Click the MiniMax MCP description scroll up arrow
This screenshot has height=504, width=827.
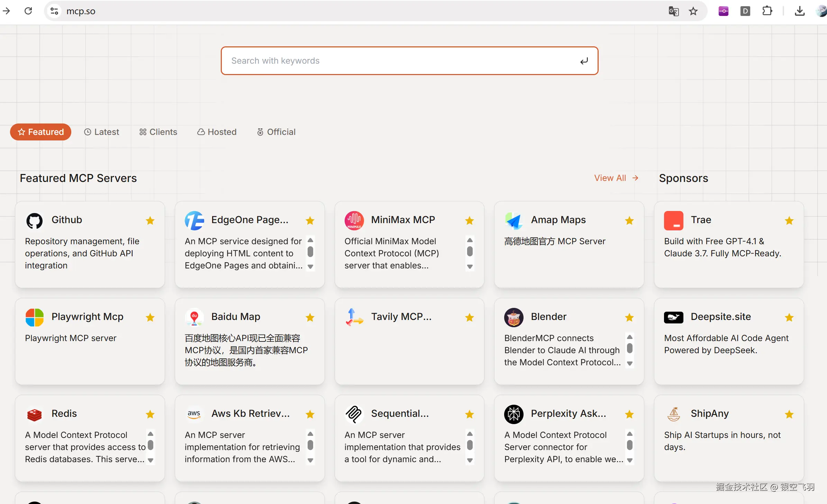pos(470,240)
